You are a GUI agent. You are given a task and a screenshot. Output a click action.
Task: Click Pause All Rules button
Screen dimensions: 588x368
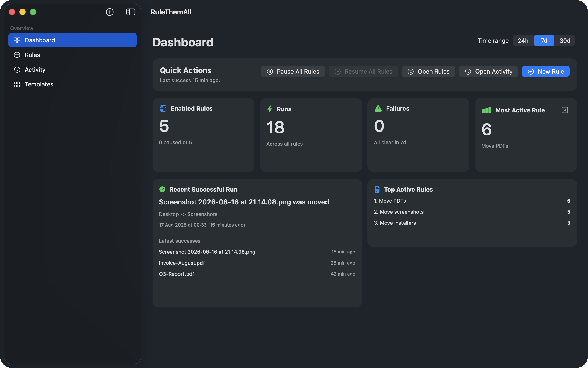(293, 72)
